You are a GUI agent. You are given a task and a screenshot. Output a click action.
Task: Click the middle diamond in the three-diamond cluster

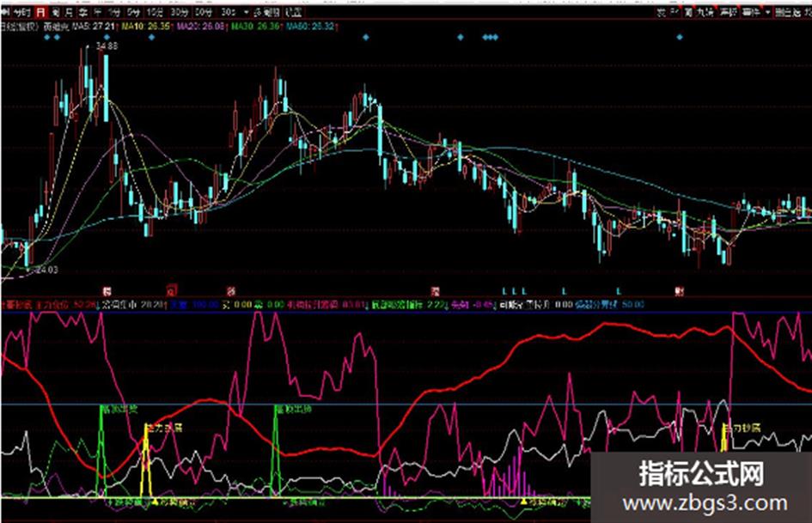(x=491, y=37)
